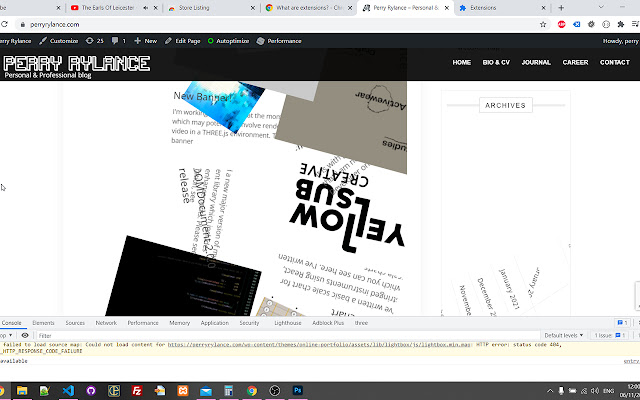Screen dimensions: 640x400
Task: Open GitHub Desktop taskbar icon
Action: coord(91,391)
